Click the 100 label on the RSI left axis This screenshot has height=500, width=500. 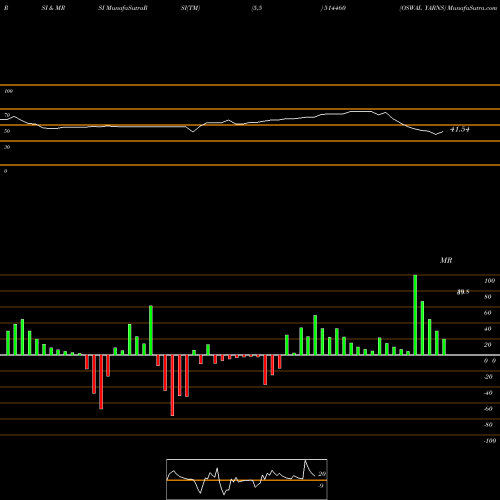pos(8,91)
